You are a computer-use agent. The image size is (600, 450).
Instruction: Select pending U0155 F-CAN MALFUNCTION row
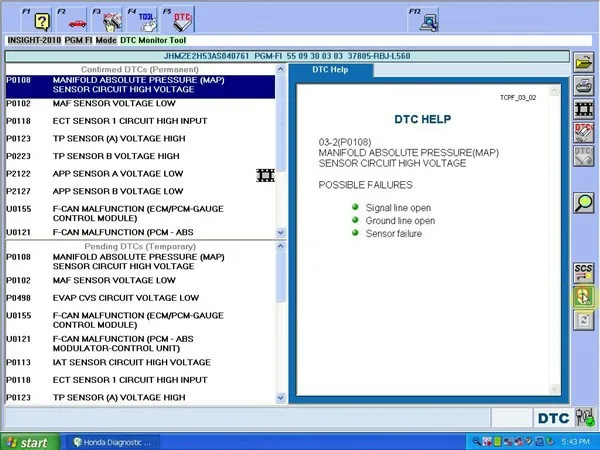(140, 320)
